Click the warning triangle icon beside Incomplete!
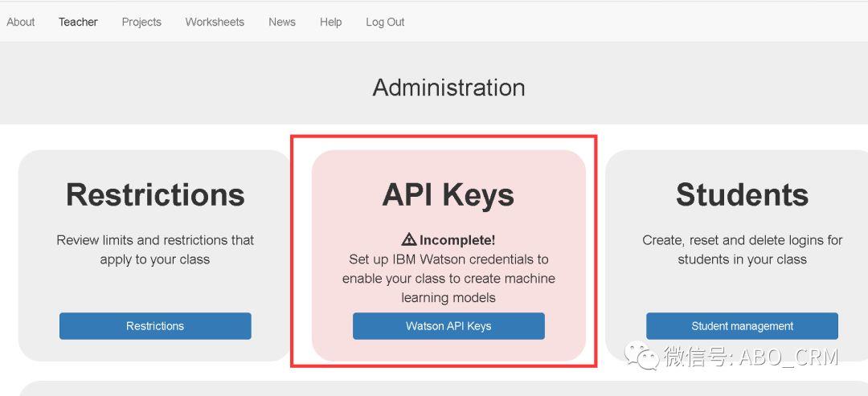The width and height of the screenshot is (868, 396). (408, 239)
